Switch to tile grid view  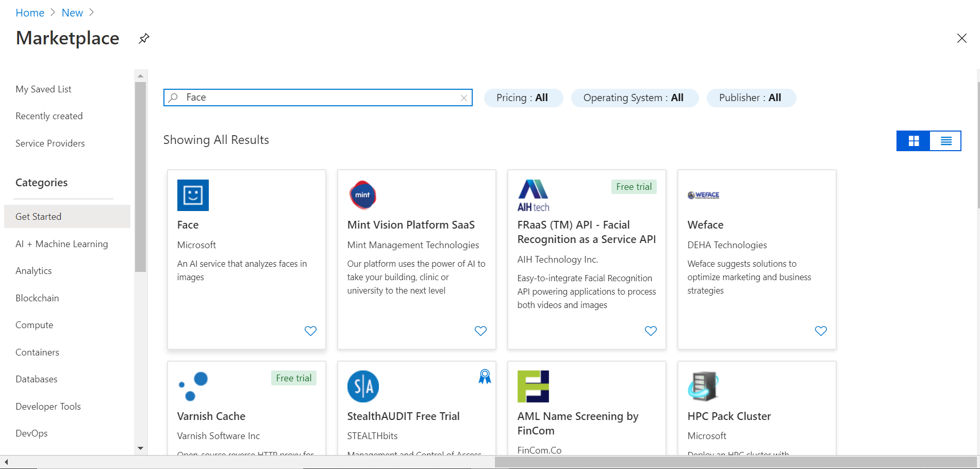[x=913, y=141]
